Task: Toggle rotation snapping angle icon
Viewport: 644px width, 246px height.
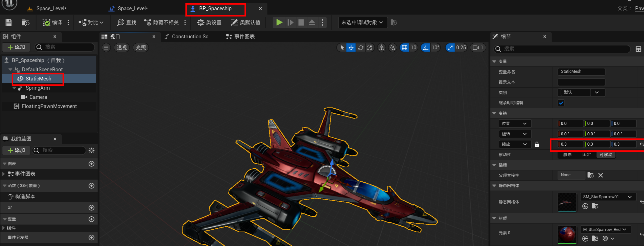Action: 425,48
